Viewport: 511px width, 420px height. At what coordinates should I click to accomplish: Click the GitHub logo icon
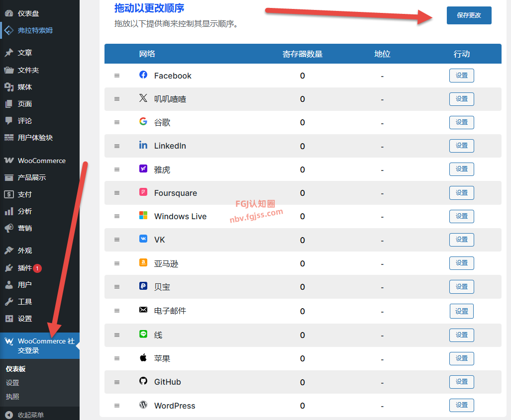pyautogui.click(x=143, y=381)
